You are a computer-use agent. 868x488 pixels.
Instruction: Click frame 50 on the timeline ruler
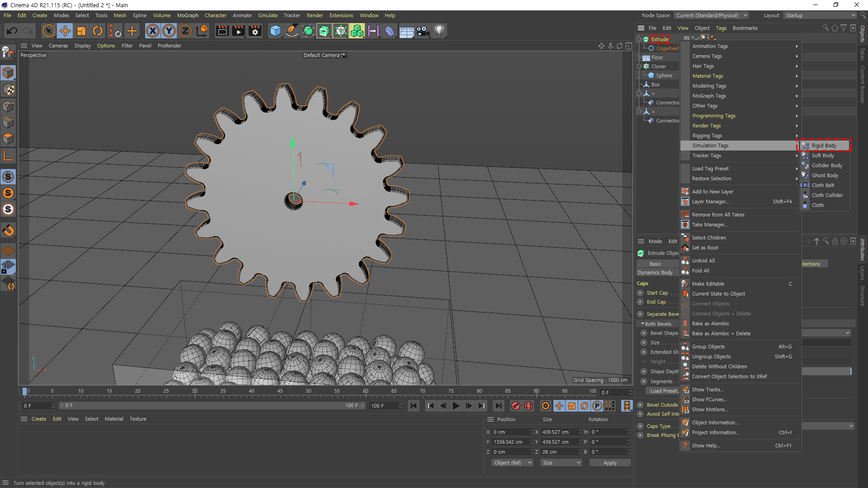[308, 391]
